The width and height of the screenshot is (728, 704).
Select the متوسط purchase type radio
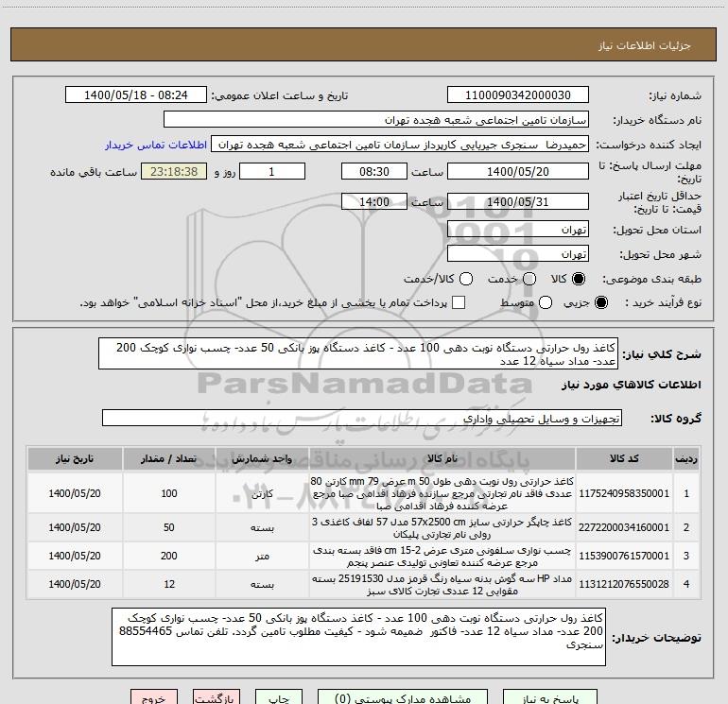[546, 302]
